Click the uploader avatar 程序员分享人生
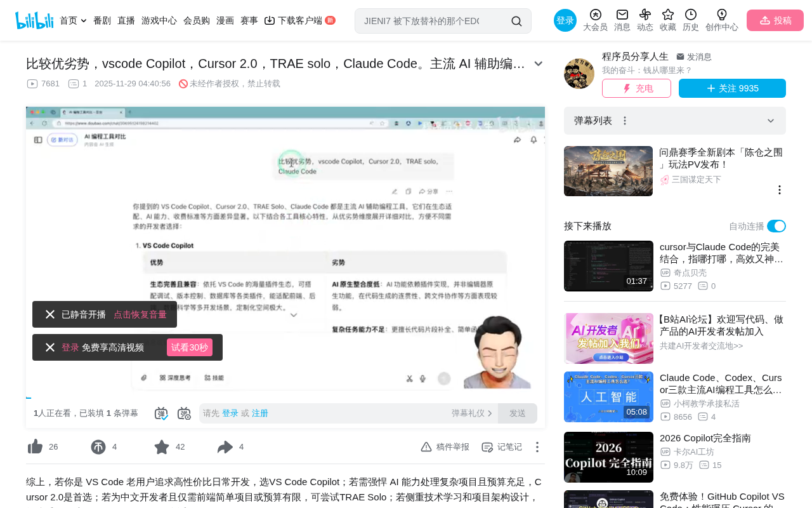This screenshot has height=508, width=812. click(x=579, y=74)
